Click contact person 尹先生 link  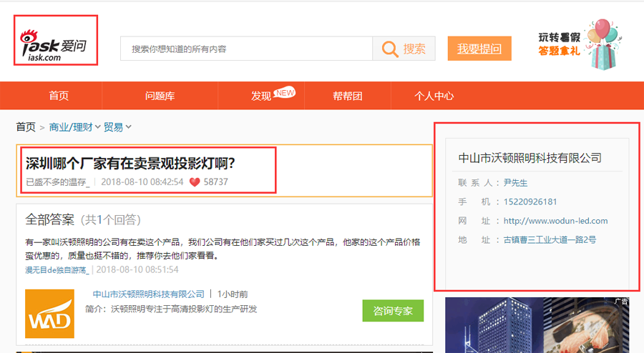click(x=515, y=183)
